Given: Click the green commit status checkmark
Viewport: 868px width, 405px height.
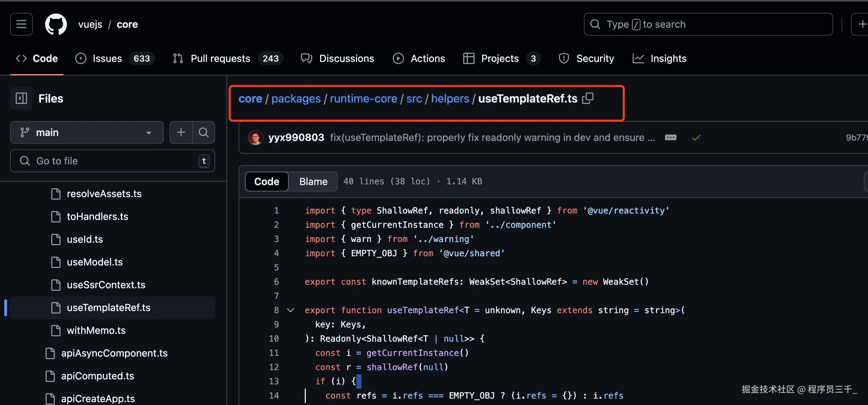Looking at the screenshot, I should point(696,138).
